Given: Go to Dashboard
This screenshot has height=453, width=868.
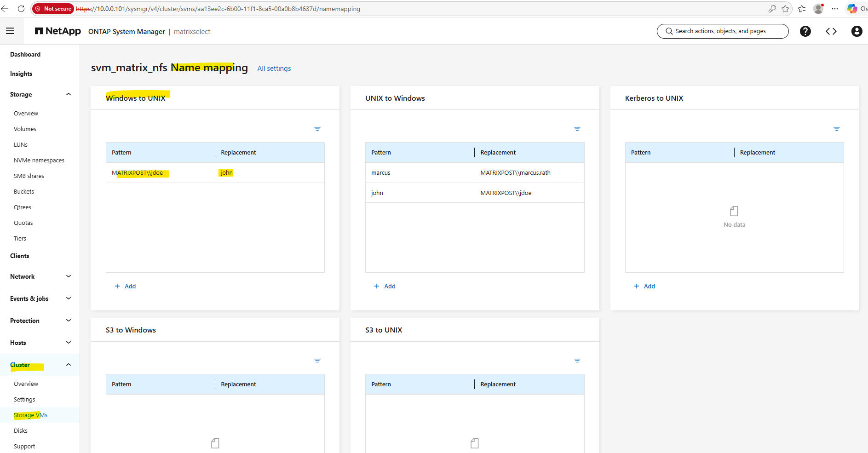Looking at the screenshot, I should point(25,54).
